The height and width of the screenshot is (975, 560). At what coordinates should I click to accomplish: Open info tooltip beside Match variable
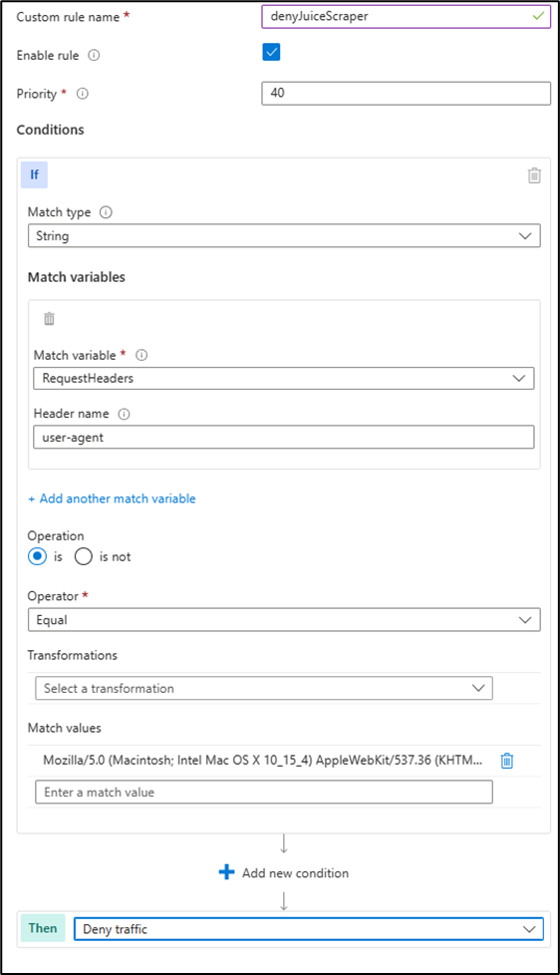coord(141,355)
